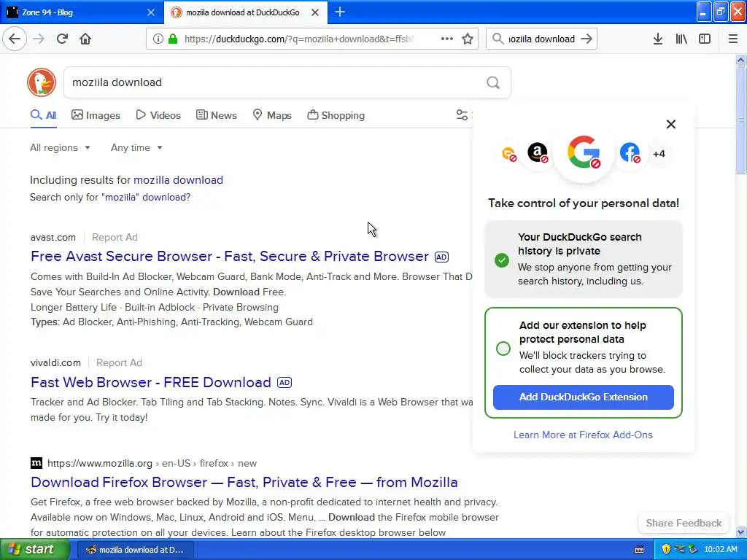Click the mozilla.org result URL
The image size is (747, 560).
tap(152, 463)
